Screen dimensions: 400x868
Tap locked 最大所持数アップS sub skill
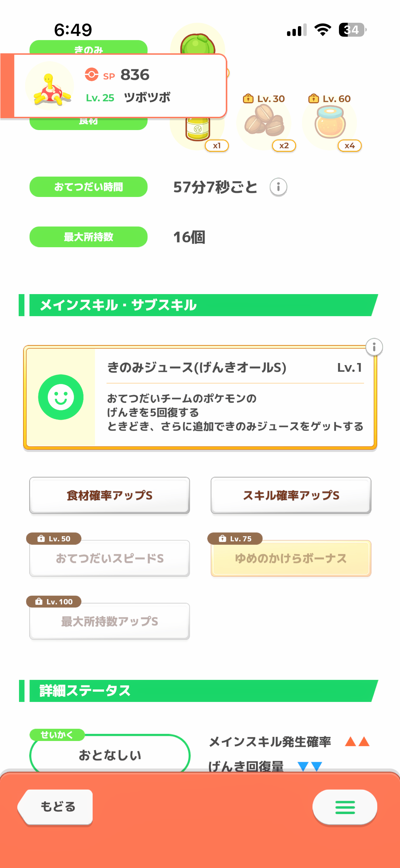point(109,621)
